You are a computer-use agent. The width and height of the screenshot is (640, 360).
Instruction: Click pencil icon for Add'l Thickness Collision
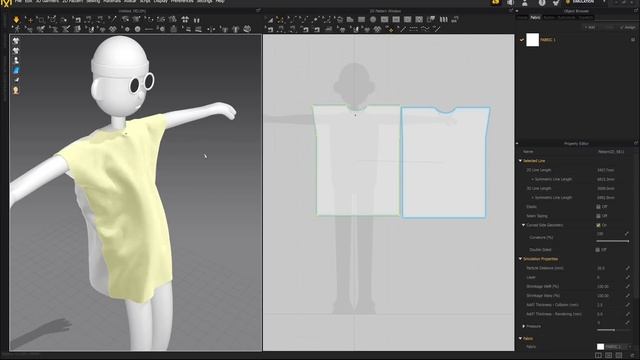[627, 305]
